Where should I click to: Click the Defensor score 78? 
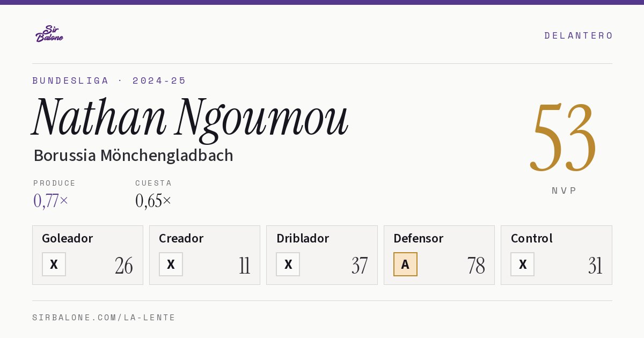click(476, 266)
